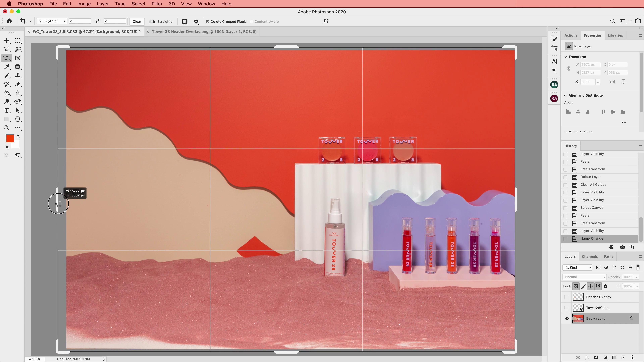
Task: Open additional crop settings gear
Action: point(196,22)
